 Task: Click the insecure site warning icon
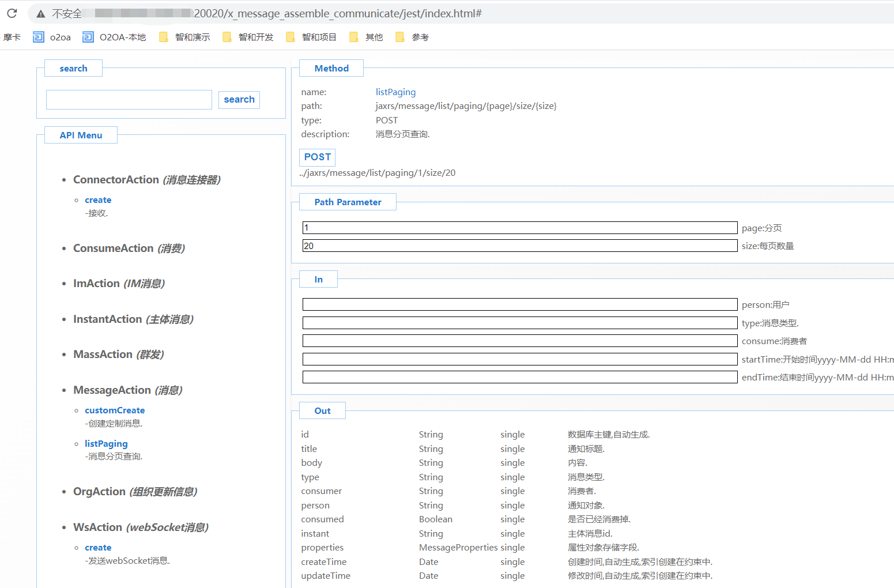click(41, 14)
